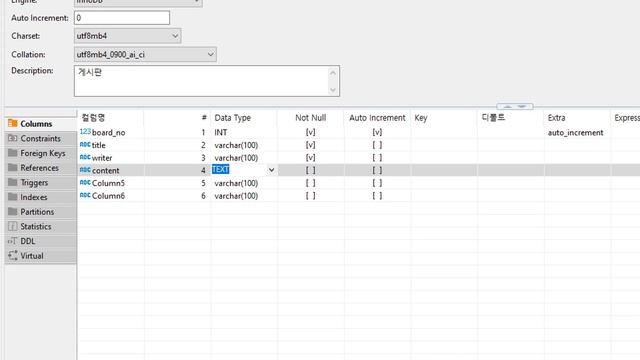
Task: Open the Virtual tab
Action: 40,256
